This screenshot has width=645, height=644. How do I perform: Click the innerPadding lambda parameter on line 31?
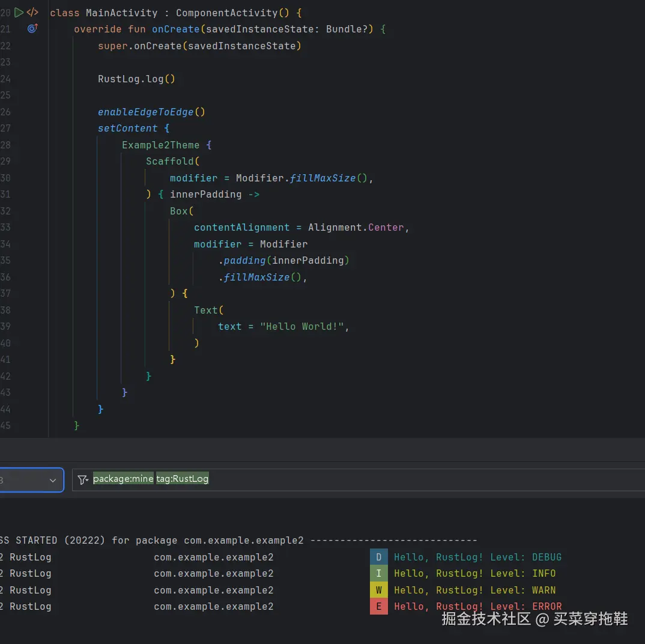205,194
